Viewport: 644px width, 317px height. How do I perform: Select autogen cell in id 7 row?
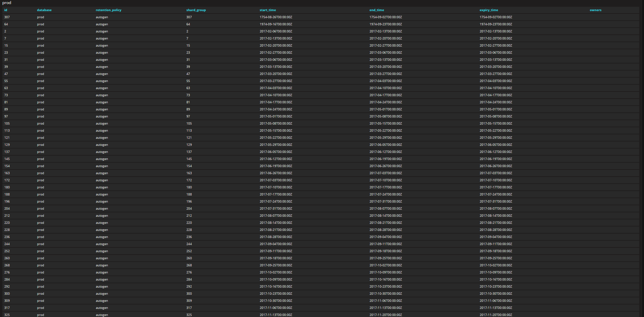pos(102,38)
